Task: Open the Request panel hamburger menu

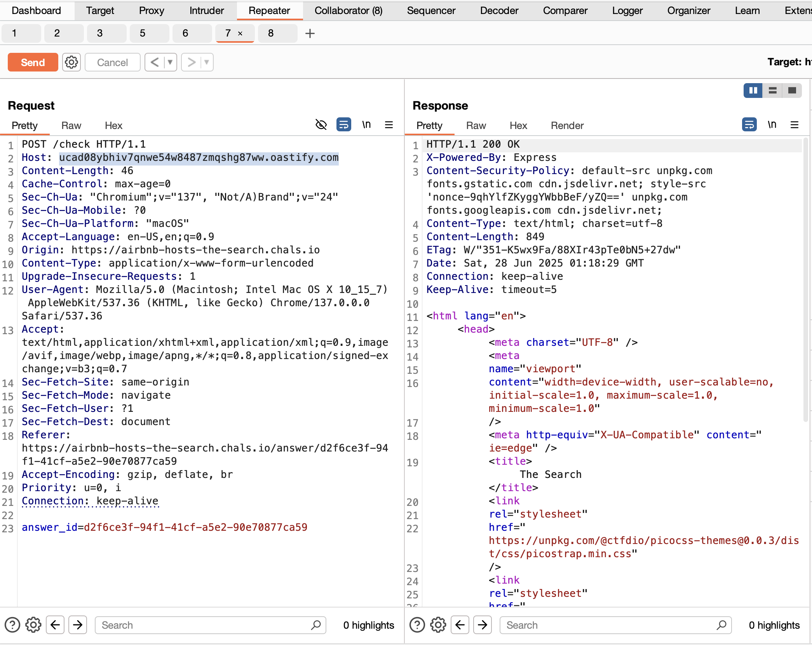Action: 389,125
